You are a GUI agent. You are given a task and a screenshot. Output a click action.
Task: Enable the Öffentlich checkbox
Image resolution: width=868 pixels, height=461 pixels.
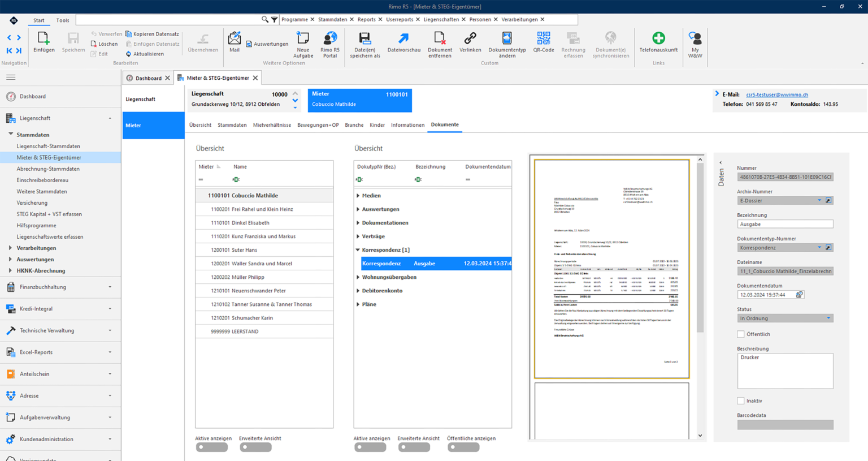(x=740, y=334)
